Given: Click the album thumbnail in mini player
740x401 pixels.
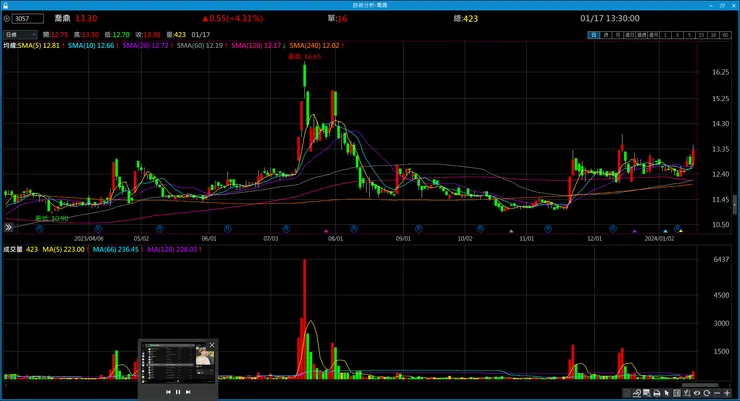Looking at the screenshot, I should click(x=205, y=357).
